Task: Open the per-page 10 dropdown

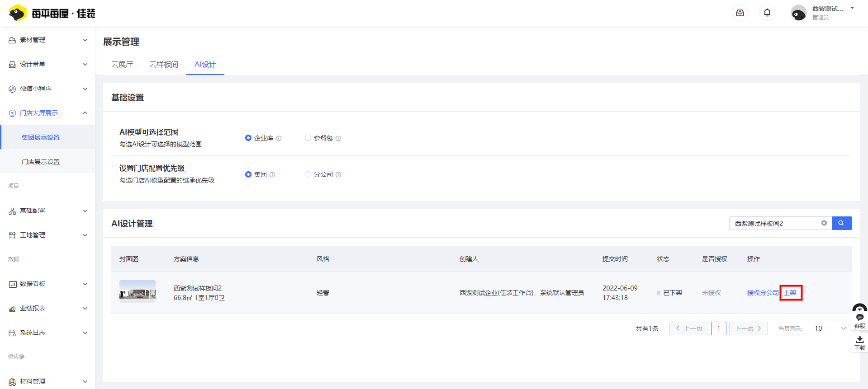Action: (x=829, y=328)
